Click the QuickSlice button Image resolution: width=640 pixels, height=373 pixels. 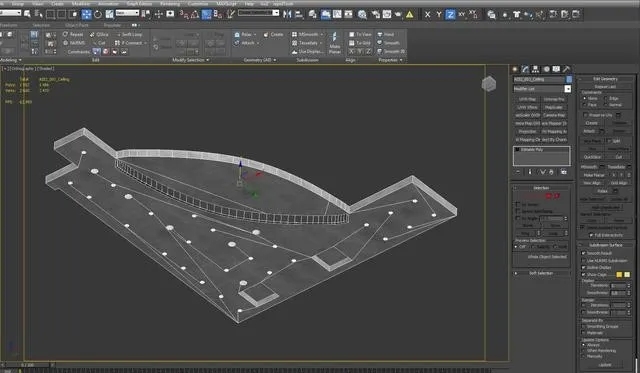click(x=592, y=157)
